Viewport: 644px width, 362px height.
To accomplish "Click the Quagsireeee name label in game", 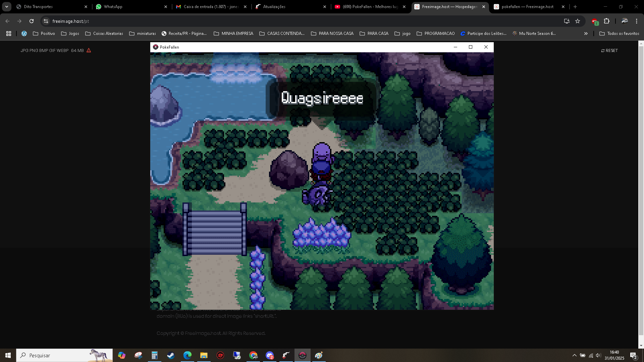I will (x=322, y=98).
